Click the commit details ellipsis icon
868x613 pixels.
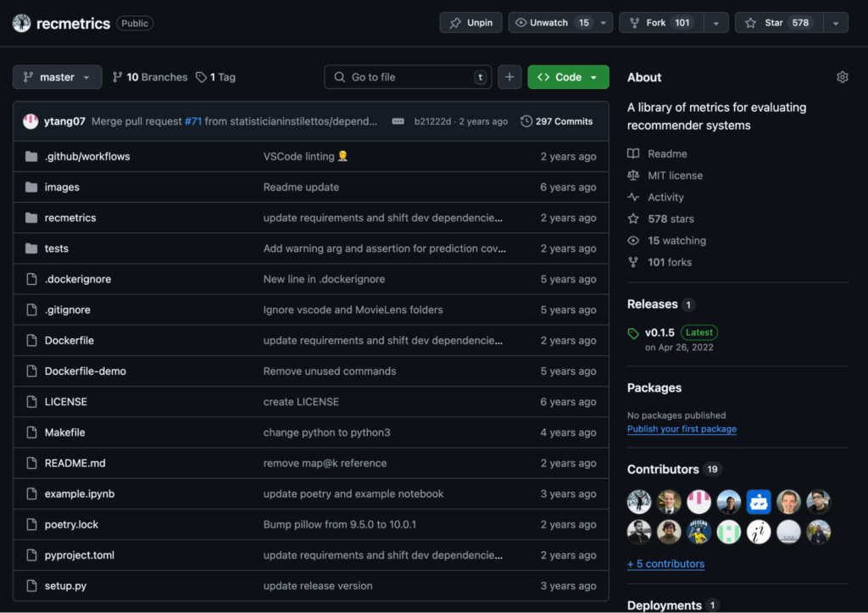point(398,121)
